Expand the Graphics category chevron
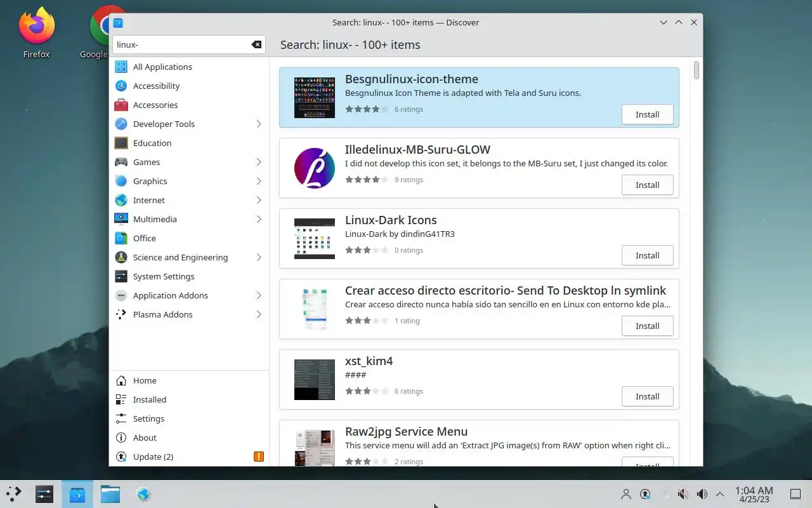The image size is (812, 508). pyautogui.click(x=259, y=181)
